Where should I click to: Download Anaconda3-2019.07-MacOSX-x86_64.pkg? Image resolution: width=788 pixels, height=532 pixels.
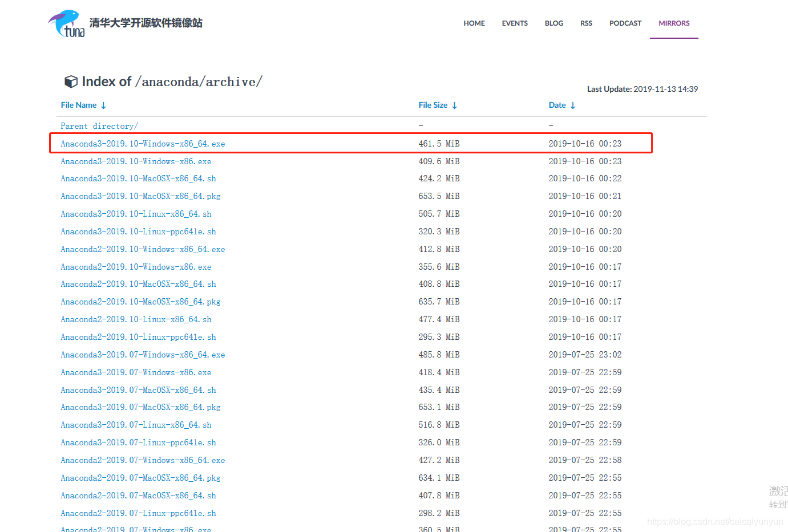click(x=140, y=407)
